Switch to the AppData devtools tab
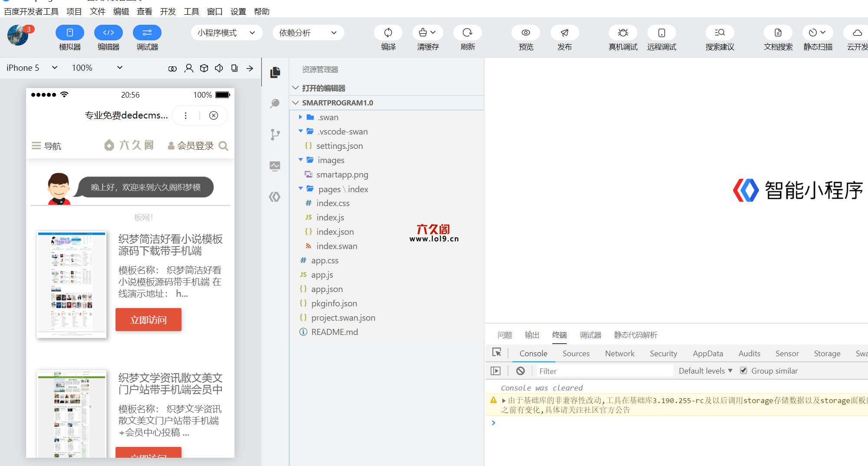868x466 pixels. coord(708,354)
